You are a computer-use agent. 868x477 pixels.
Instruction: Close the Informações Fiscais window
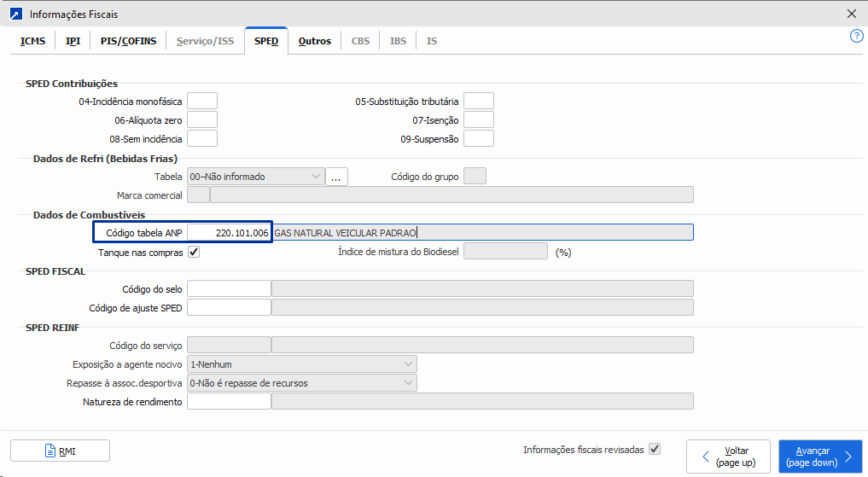click(851, 14)
